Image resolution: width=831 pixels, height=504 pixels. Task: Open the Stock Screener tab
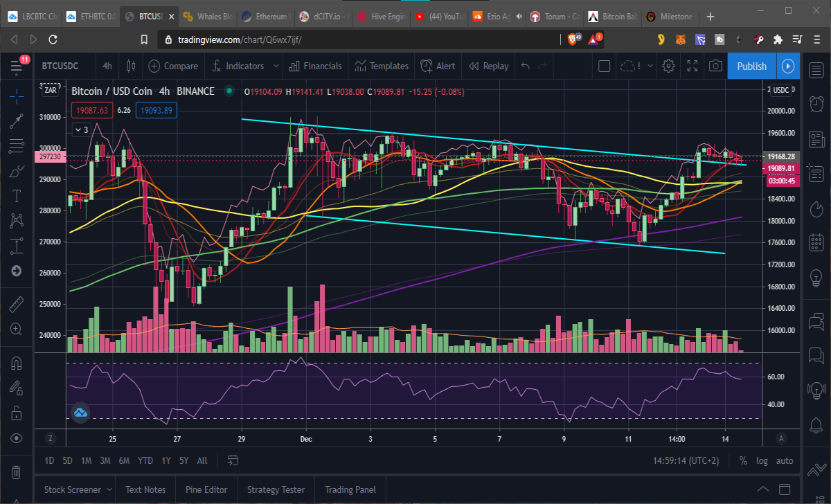pyautogui.click(x=73, y=489)
